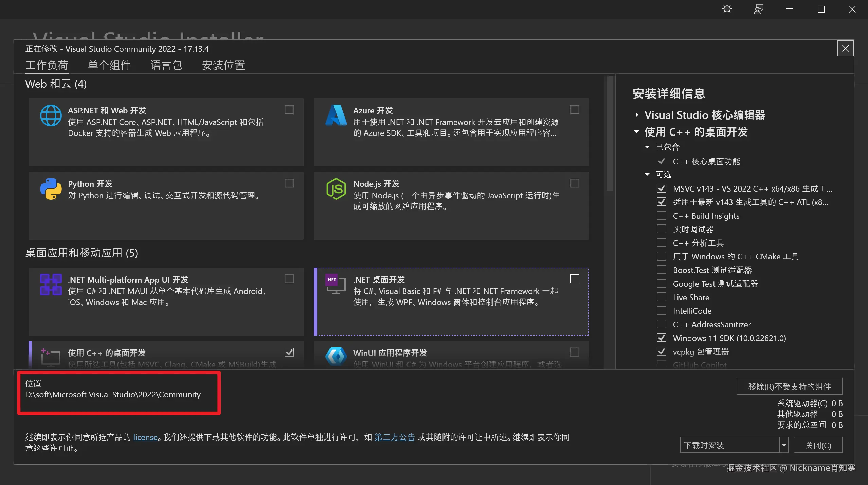The height and width of the screenshot is (485, 868).
Task: Click the .NET desktop development icon
Action: [336, 284]
